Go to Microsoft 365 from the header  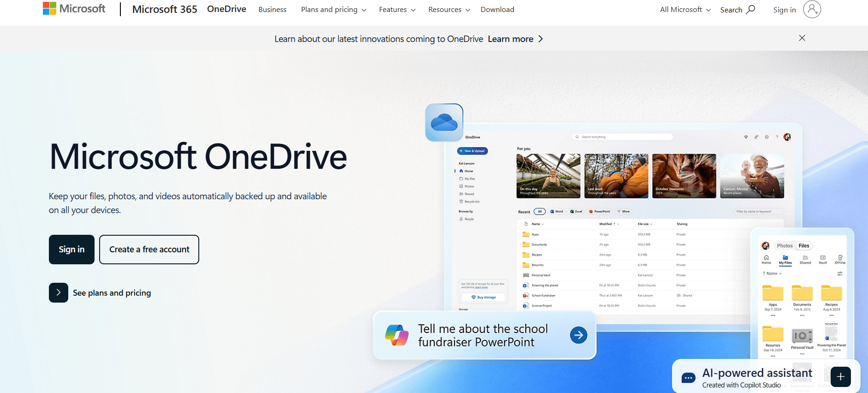tap(165, 9)
